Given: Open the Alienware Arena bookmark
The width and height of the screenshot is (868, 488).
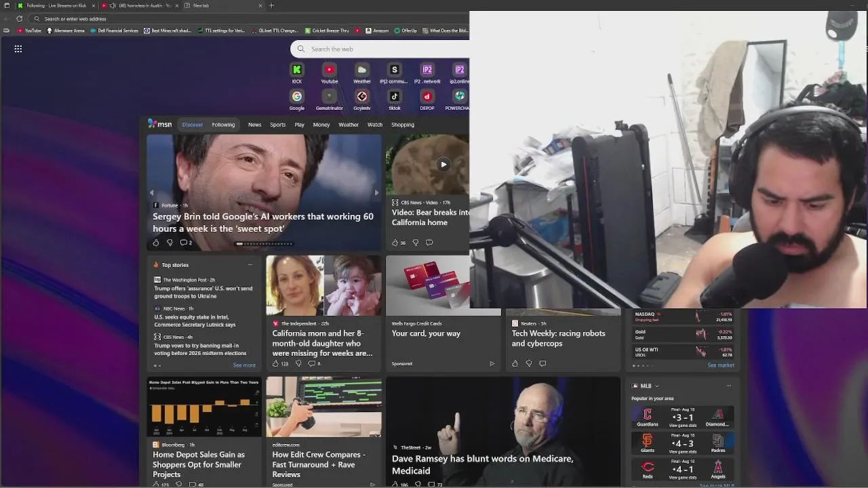Looking at the screenshot, I should (x=66, y=30).
